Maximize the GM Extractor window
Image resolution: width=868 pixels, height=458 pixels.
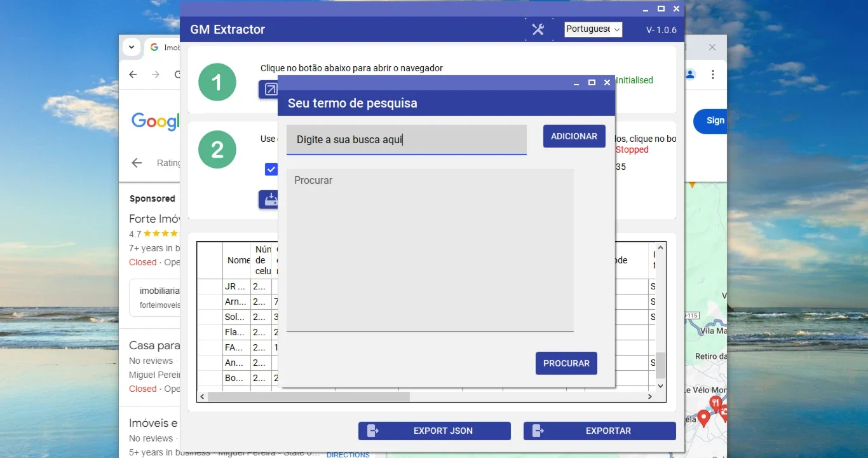(x=661, y=9)
